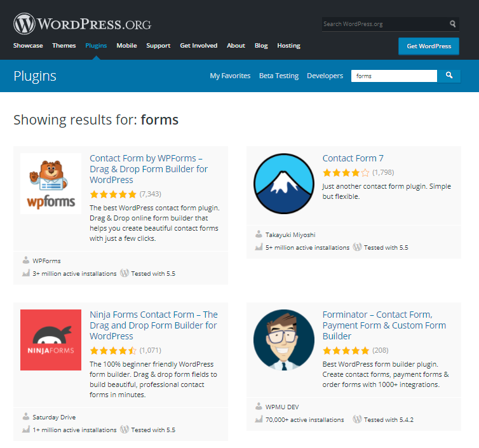479x448 pixels.
Task: Click the WordPress.org logo
Action: 82,24
